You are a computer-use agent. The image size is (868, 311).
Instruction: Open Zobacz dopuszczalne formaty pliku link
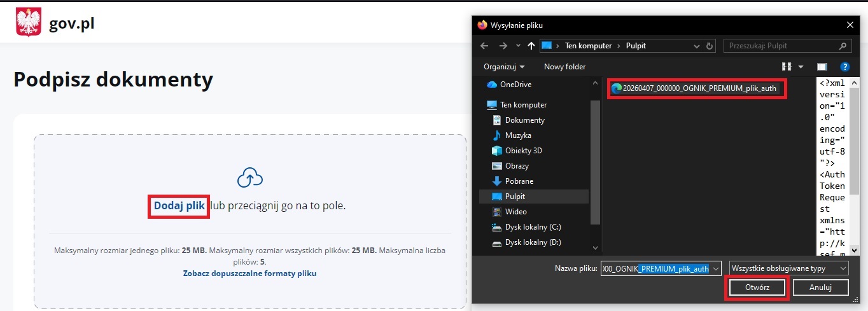point(249,273)
